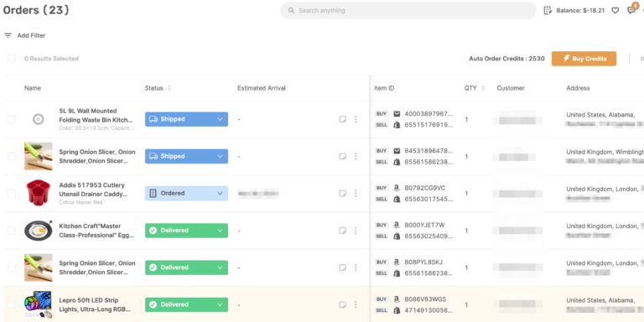Viewport: 644px width, 322px height.
Task: Select checkbox for Lepro LED Strip Lights order
Action: [x=12, y=304]
